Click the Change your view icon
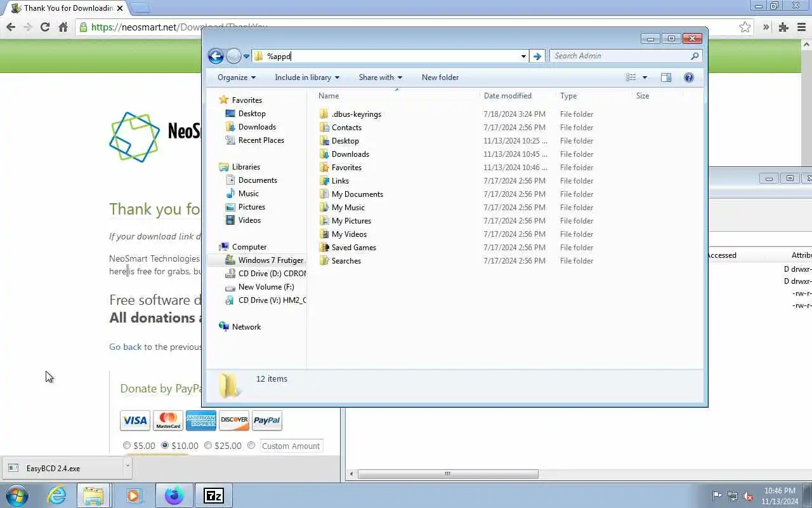The image size is (812, 508). point(631,77)
